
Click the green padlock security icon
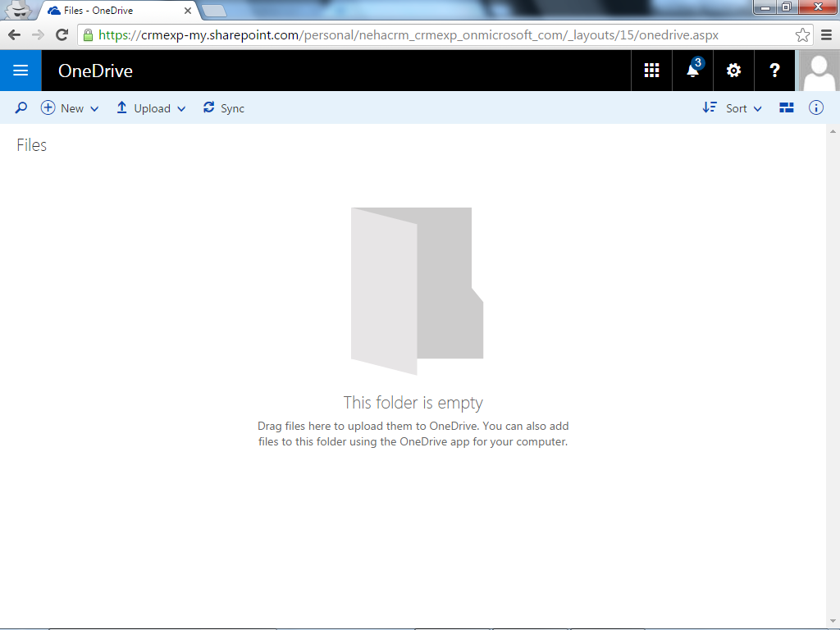click(89, 35)
